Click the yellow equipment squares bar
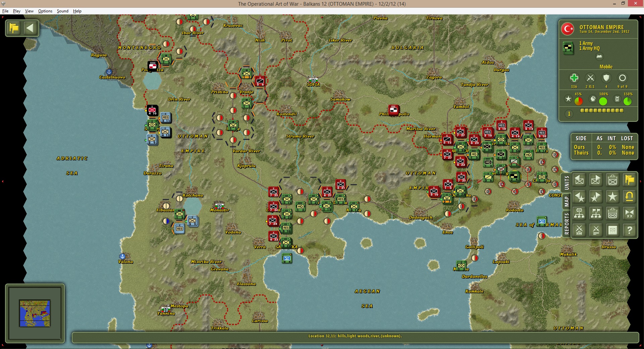Viewport: 644px width, 349px height. (602, 110)
